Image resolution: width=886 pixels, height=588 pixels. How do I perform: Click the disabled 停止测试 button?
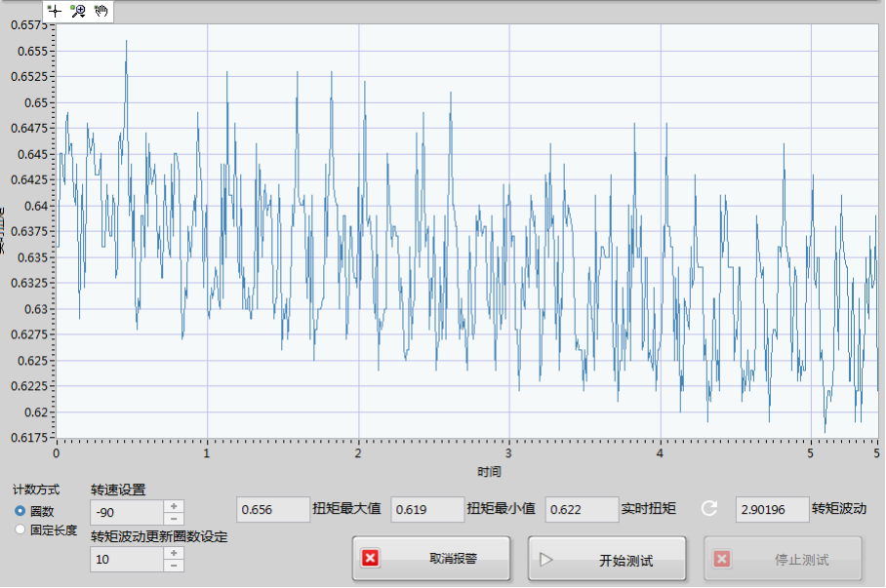point(784,559)
